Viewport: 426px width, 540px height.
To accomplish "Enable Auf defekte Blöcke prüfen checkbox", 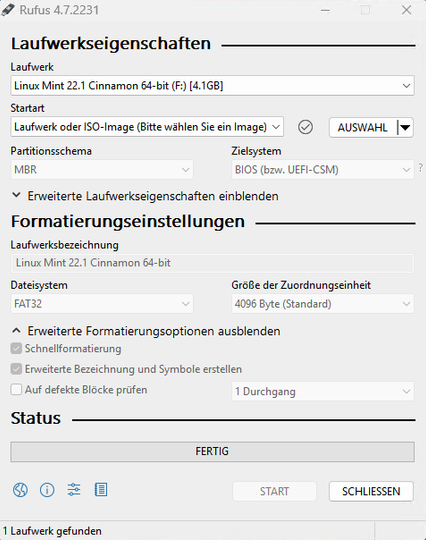I will tap(16, 390).
